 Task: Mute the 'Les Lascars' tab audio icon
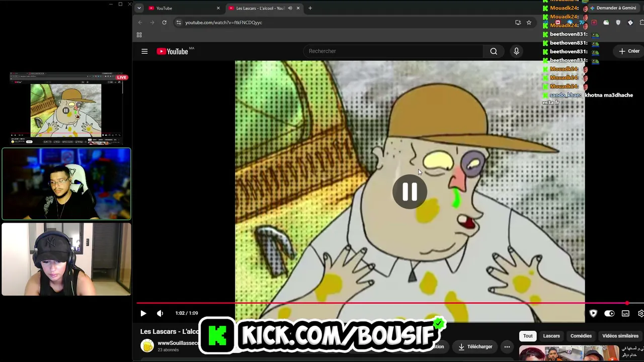coord(290,8)
